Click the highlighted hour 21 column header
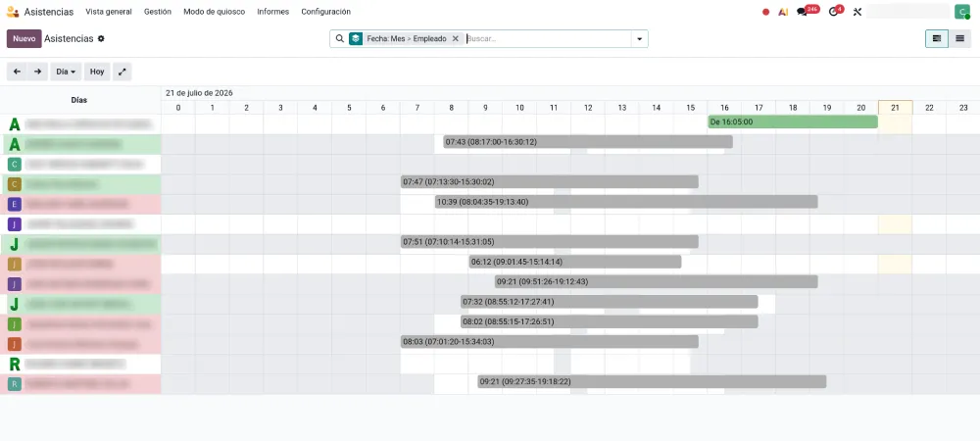980x441 pixels. pos(895,108)
